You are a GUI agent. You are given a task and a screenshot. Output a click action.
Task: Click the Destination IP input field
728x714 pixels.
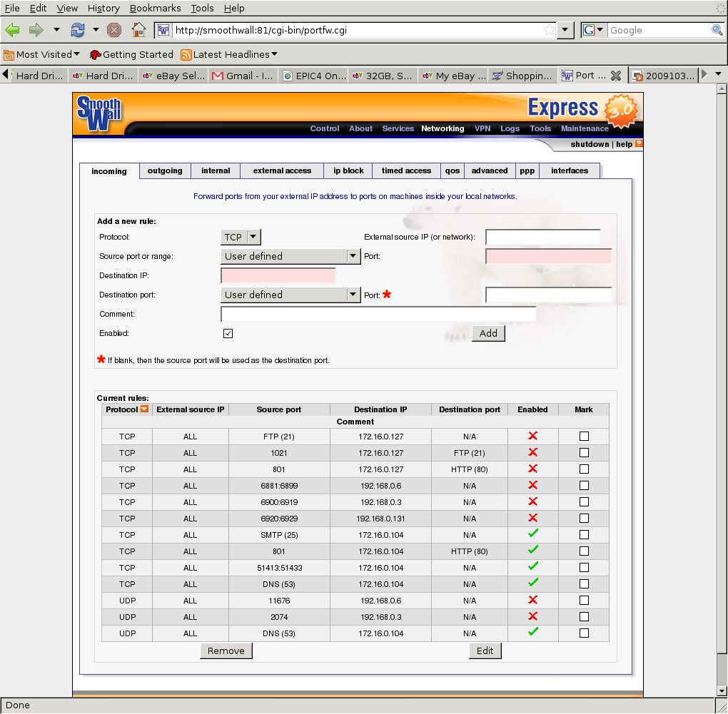click(278, 275)
